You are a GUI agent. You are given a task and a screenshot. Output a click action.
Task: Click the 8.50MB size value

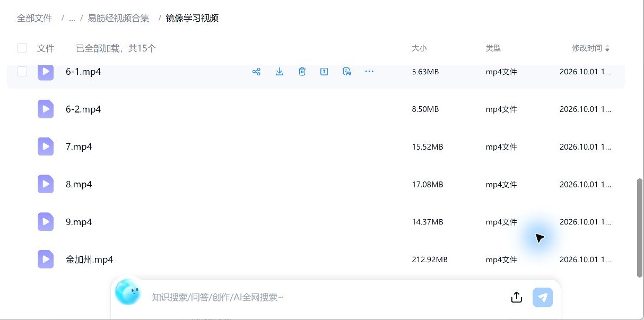pyautogui.click(x=425, y=109)
